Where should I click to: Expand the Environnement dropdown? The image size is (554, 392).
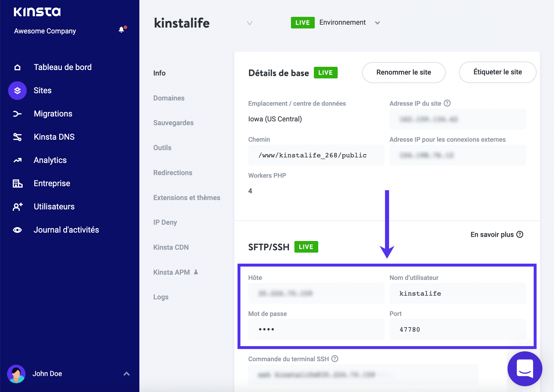[x=377, y=23]
